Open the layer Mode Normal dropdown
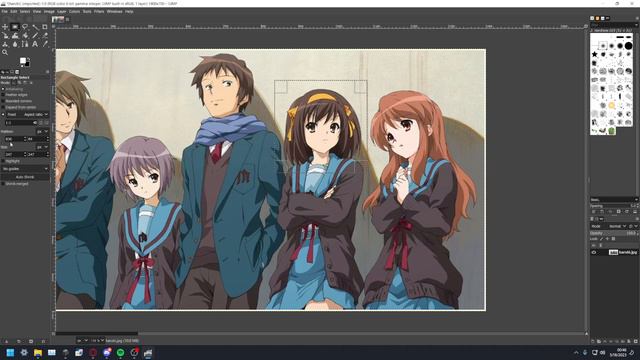 click(618, 226)
